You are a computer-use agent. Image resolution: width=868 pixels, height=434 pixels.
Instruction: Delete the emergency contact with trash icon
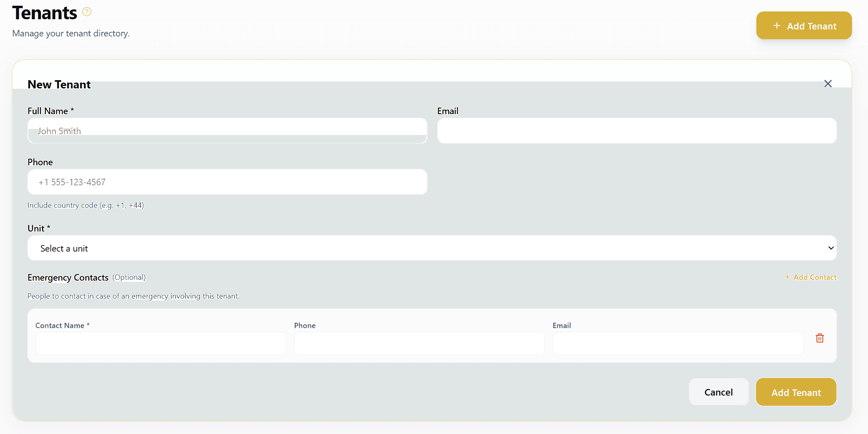tap(819, 338)
